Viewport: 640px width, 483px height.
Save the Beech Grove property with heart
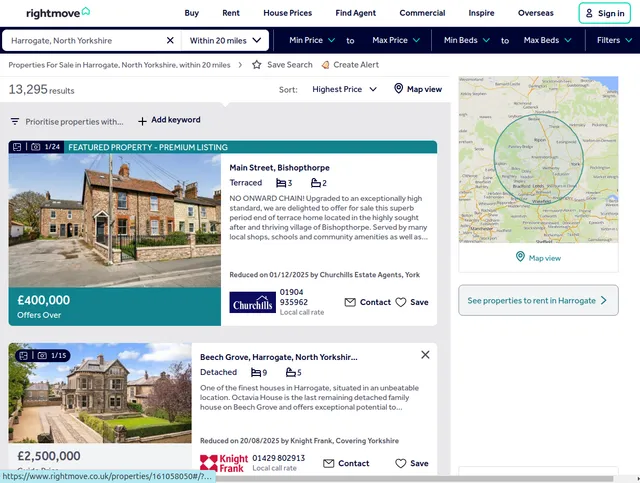401,463
